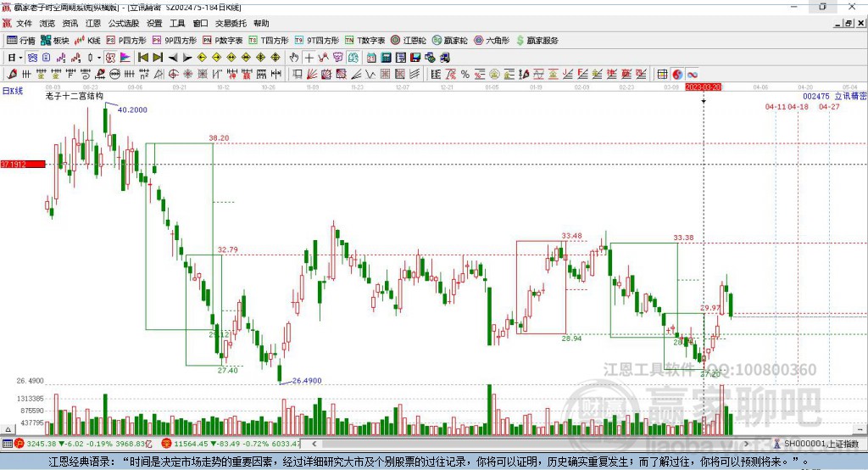This screenshot has height=470, width=868.
Task: Click the 老子十二宫结构 label
Action: point(75,96)
